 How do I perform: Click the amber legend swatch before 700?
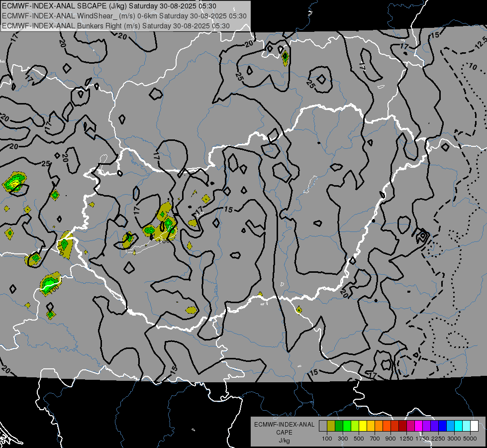(x=371, y=426)
